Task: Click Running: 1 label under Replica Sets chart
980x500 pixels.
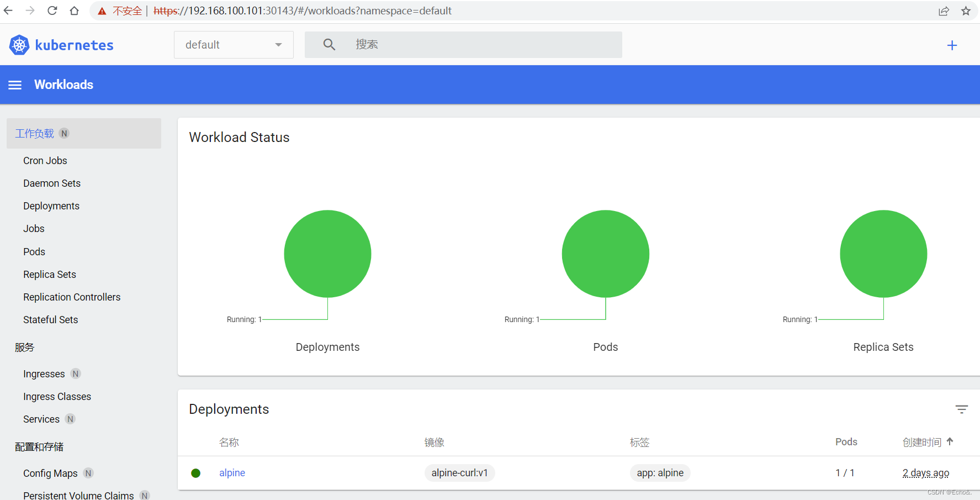Action: (800, 319)
